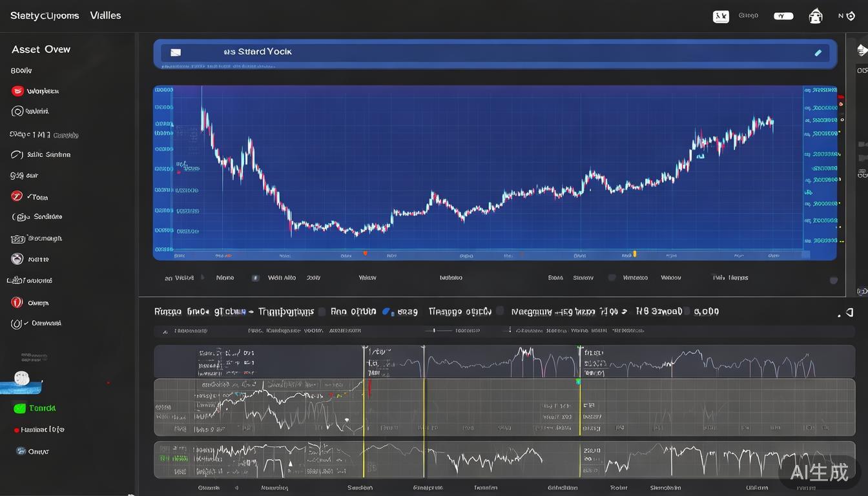Open the Vialles menu in top bar

tap(105, 15)
